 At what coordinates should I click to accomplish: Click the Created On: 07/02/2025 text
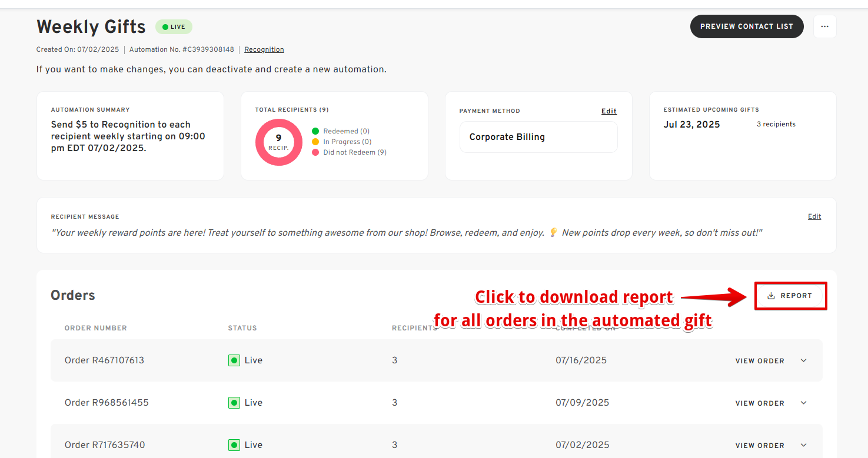78,49
